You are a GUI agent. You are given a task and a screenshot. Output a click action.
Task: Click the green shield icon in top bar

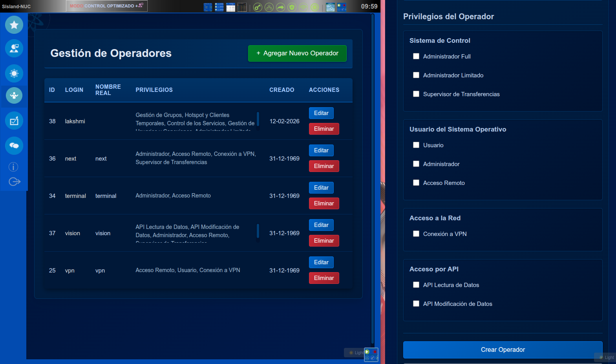click(x=292, y=7)
